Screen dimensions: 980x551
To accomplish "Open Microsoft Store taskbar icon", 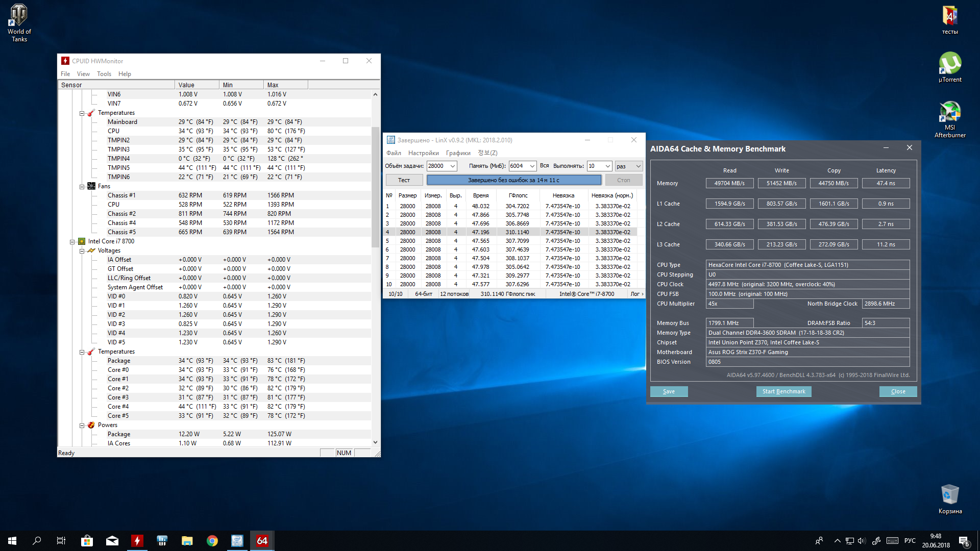I will (x=87, y=541).
